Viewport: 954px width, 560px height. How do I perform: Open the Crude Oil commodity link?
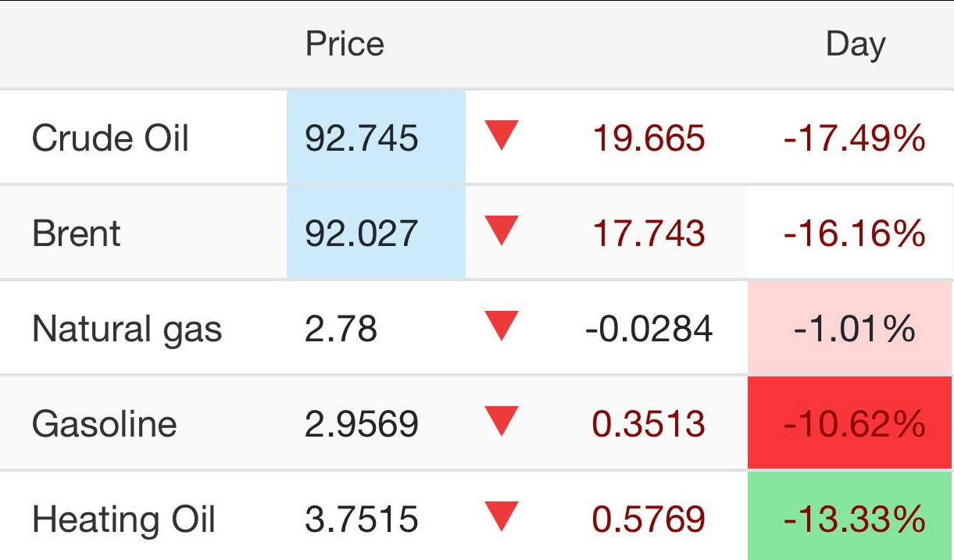[x=110, y=139]
